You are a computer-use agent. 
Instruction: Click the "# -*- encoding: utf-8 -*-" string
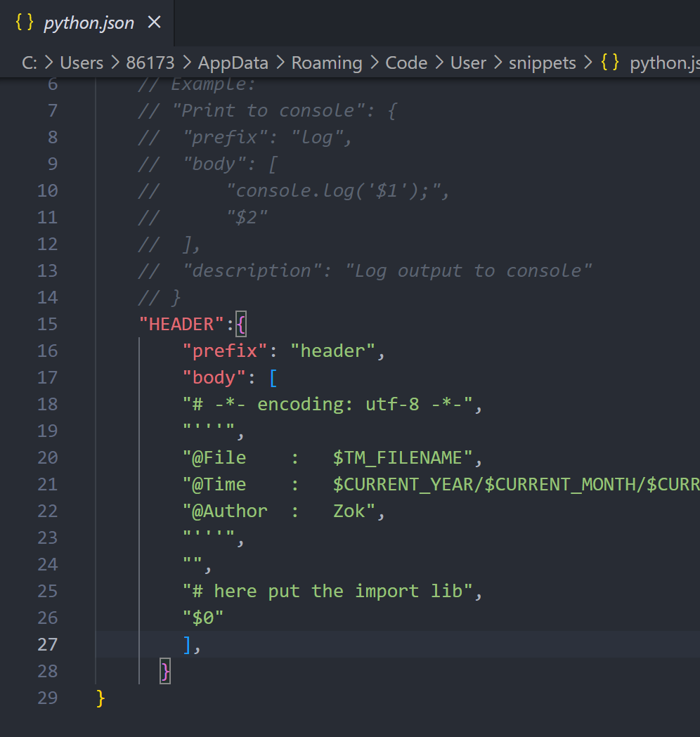pyautogui.click(x=328, y=404)
